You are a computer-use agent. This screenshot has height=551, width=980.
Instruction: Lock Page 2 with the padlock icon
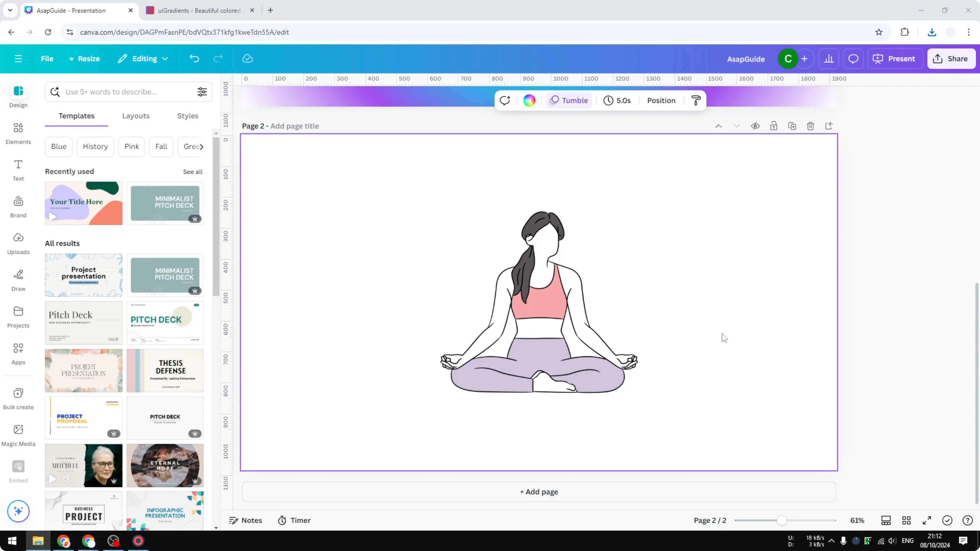[774, 126]
